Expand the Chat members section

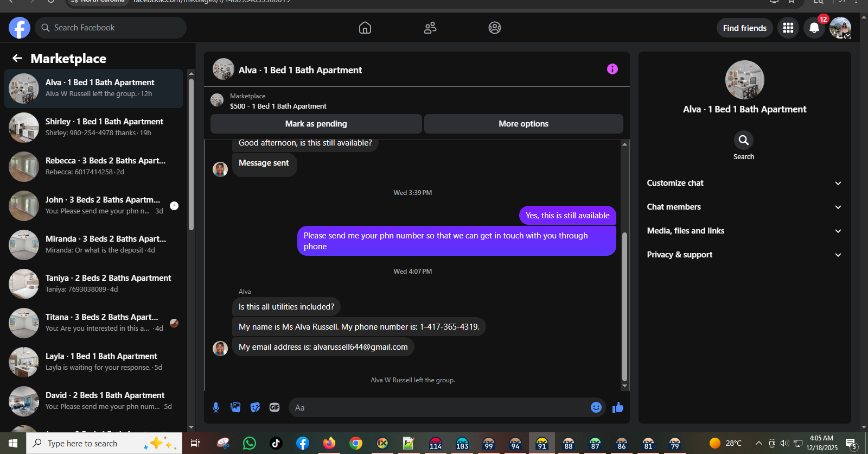click(744, 207)
